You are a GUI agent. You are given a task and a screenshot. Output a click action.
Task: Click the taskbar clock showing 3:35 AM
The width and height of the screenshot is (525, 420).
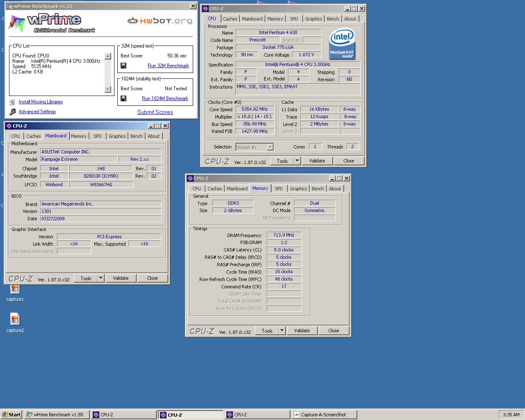click(511, 415)
